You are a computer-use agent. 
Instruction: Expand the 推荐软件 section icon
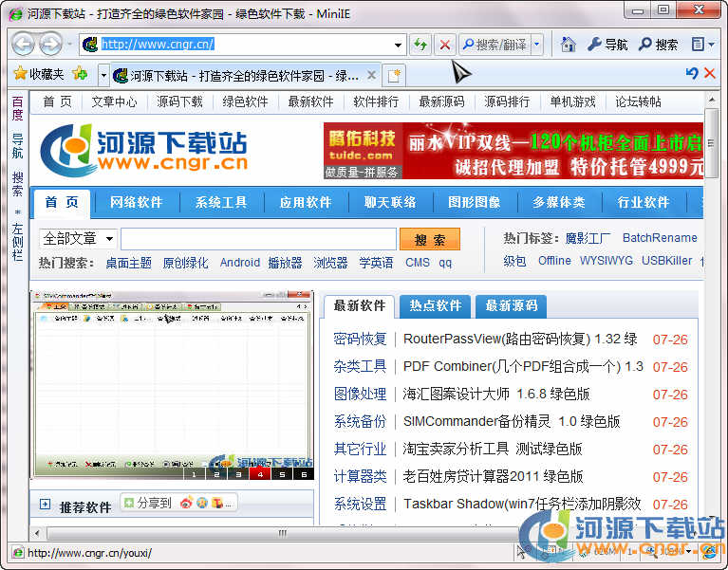click(45, 505)
